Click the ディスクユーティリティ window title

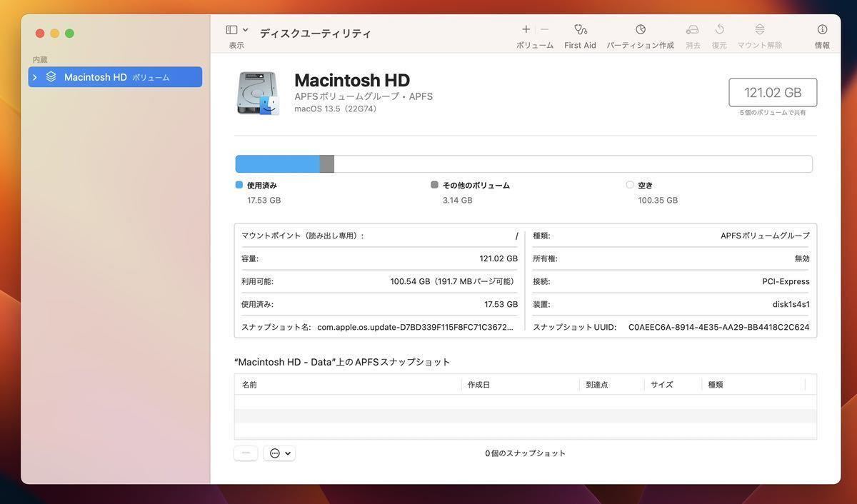coord(316,34)
